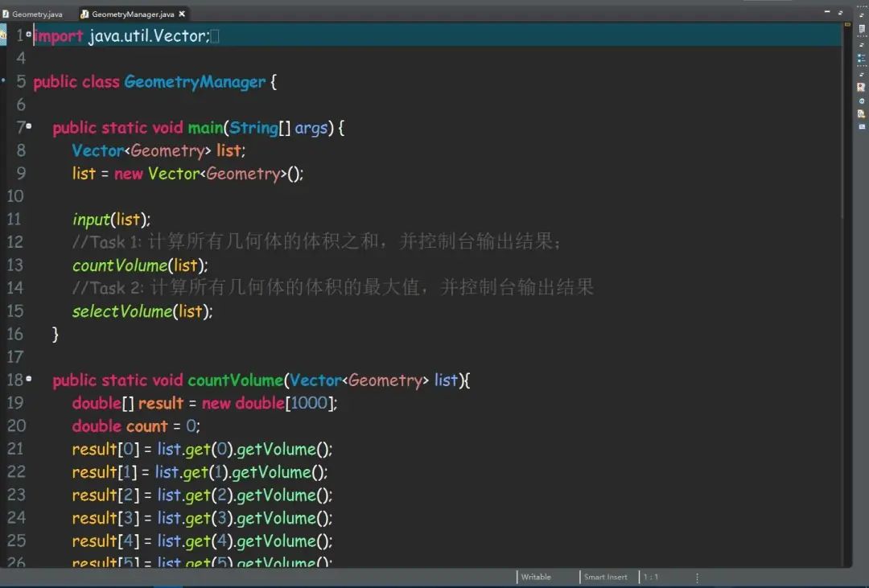The width and height of the screenshot is (869, 588).
Task: Click the closing brace on line 16
Action: click(55, 334)
